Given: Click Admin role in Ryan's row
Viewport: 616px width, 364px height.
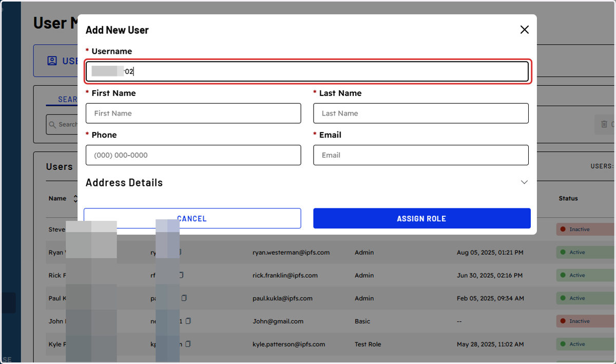Looking at the screenshot, I should point(364,253).
